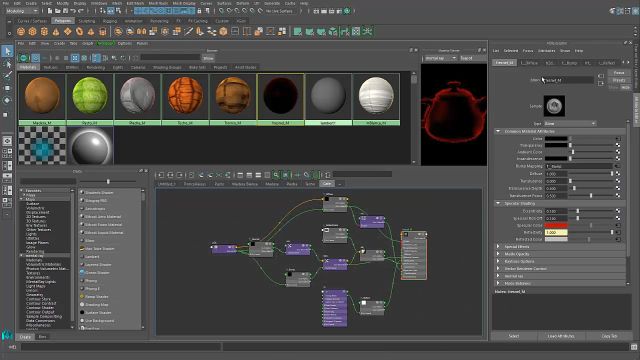Image resolution: width=640 pixels, height=360 pixels.
Task: Click the Undo arrow in the status line
Action: click(73, 11)
